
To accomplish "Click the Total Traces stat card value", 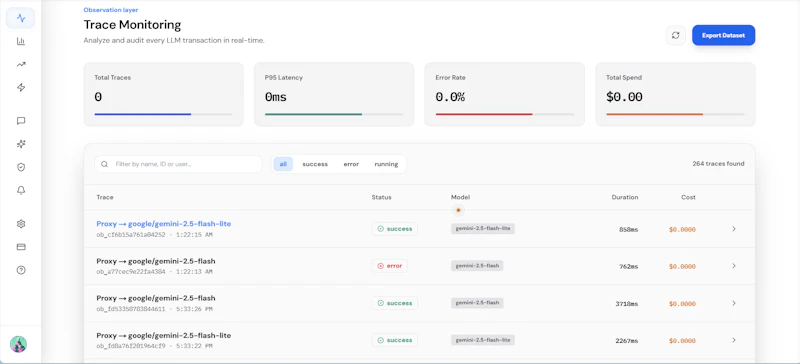I will [x=98, y=97].
